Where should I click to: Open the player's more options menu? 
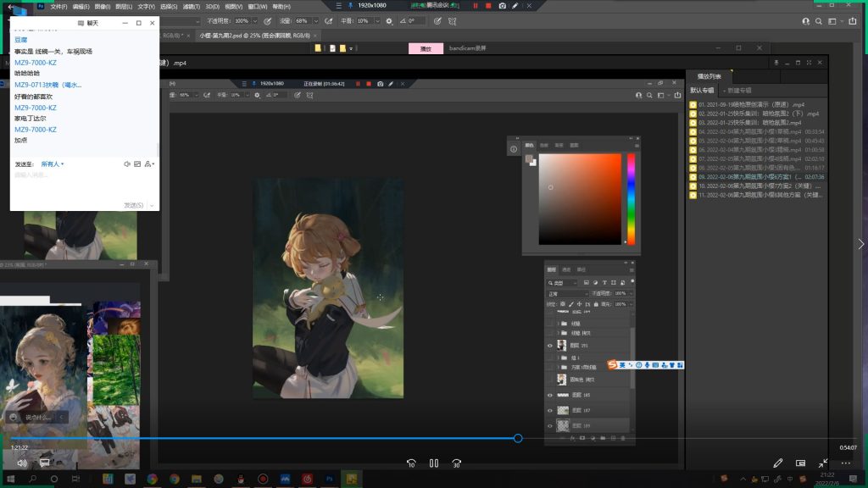click(845, 463)
